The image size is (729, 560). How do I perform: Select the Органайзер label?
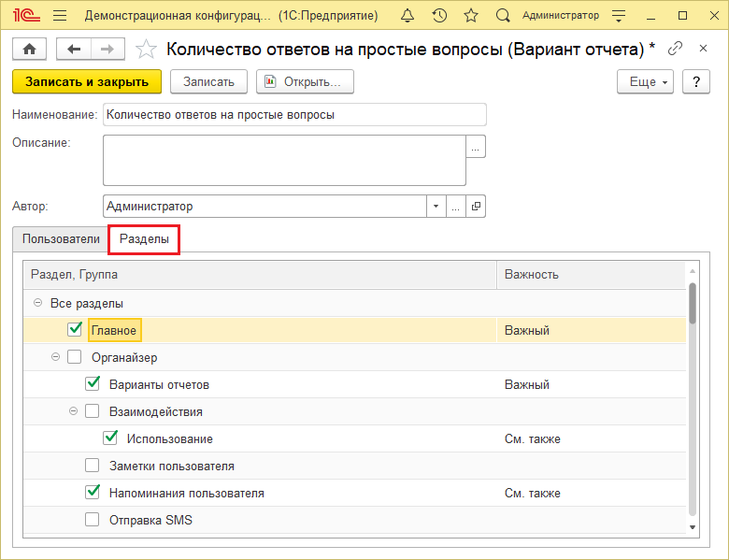pos(124,358)
